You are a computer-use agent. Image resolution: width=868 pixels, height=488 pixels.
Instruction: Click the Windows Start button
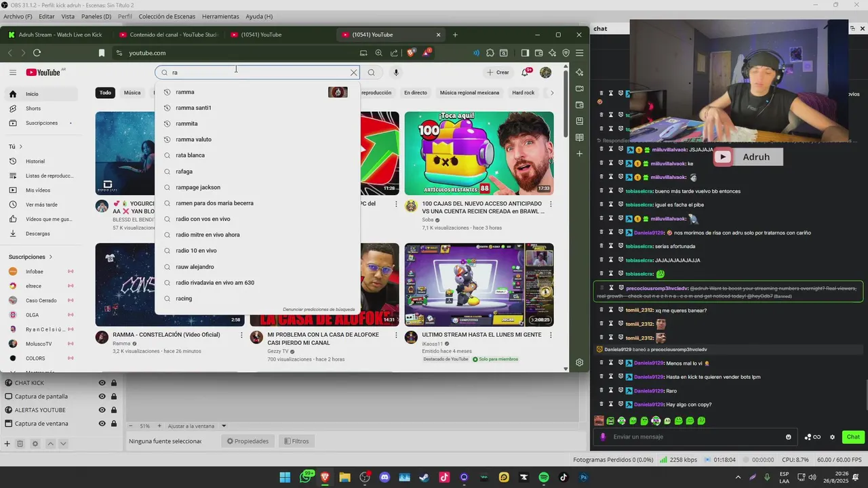coord(285,477)
